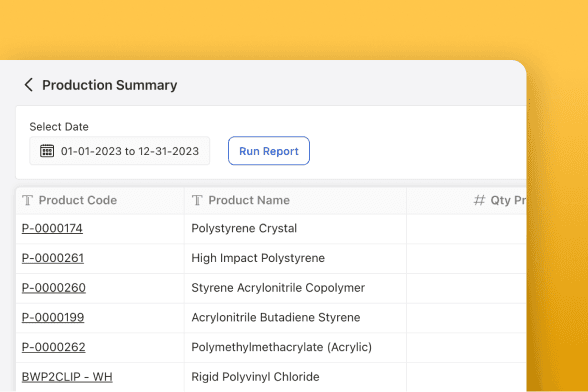Click the Production Summary page title
This screenshot has height=392, width=588.
[x=110, y=85]
